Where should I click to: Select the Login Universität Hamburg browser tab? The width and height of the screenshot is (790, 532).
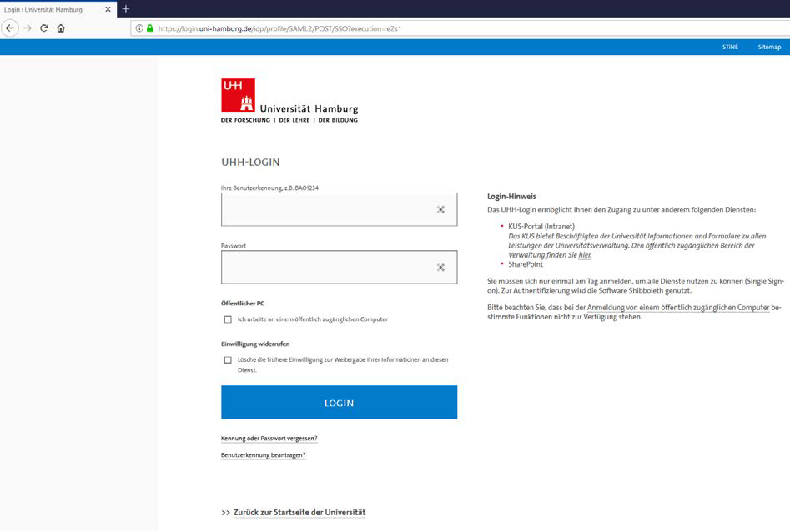click(x=58, y=9)
